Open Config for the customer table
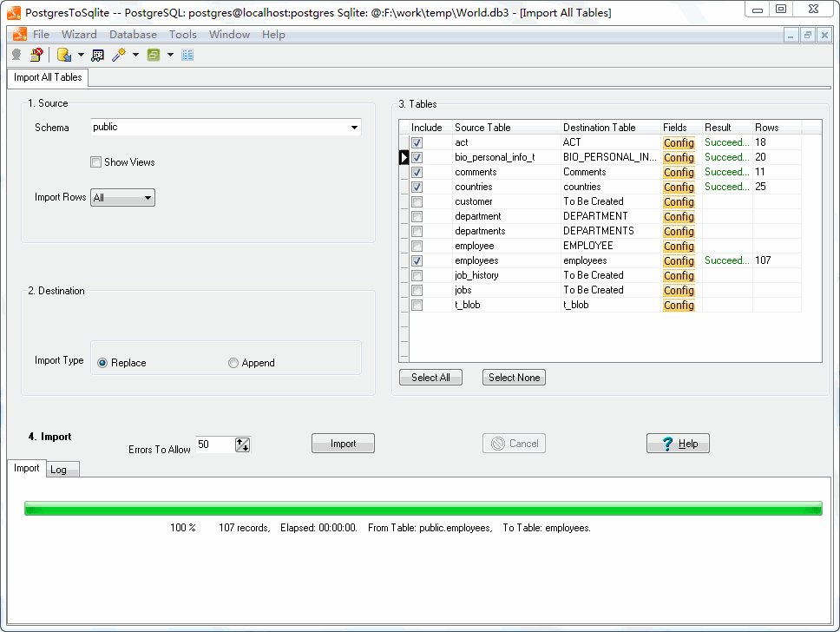Image resolution: width=840 pixels, height=632 pixels. (x=679, y=201)
